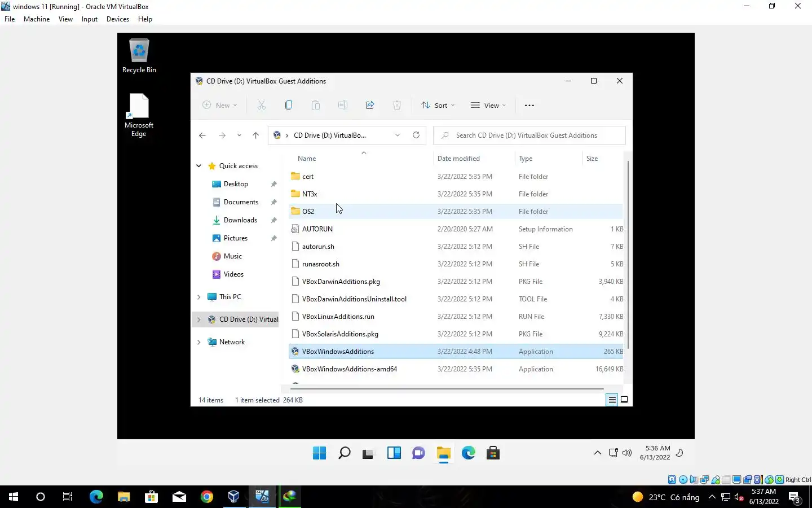Open Widgets on Windows 11 taskbar
Viewport: 812px width, 508px height.
click(x=394, y=453)
